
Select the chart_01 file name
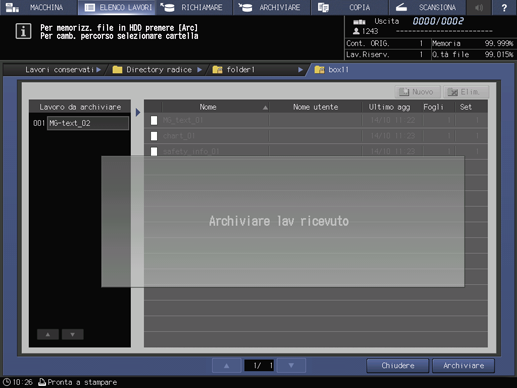tap(179, 136)
